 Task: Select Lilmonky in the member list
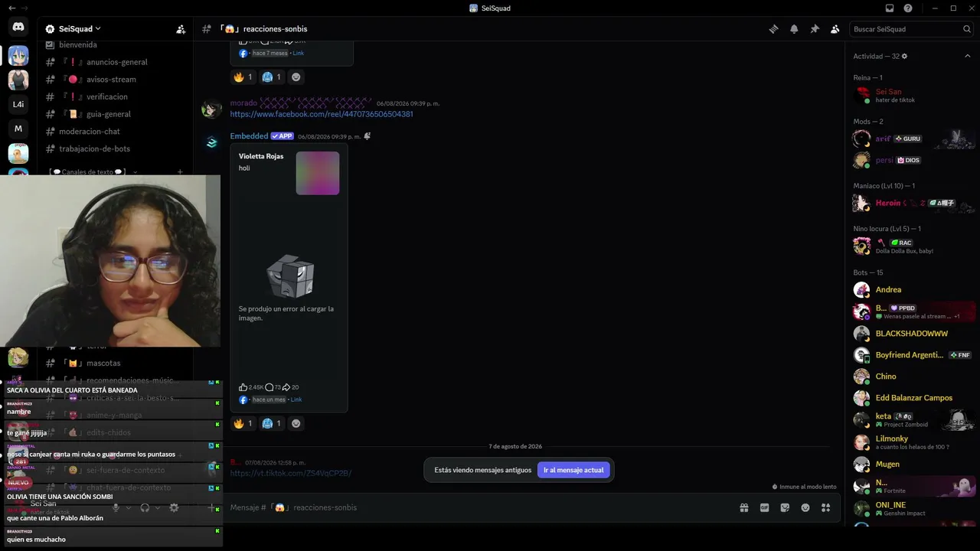[913, 442]
